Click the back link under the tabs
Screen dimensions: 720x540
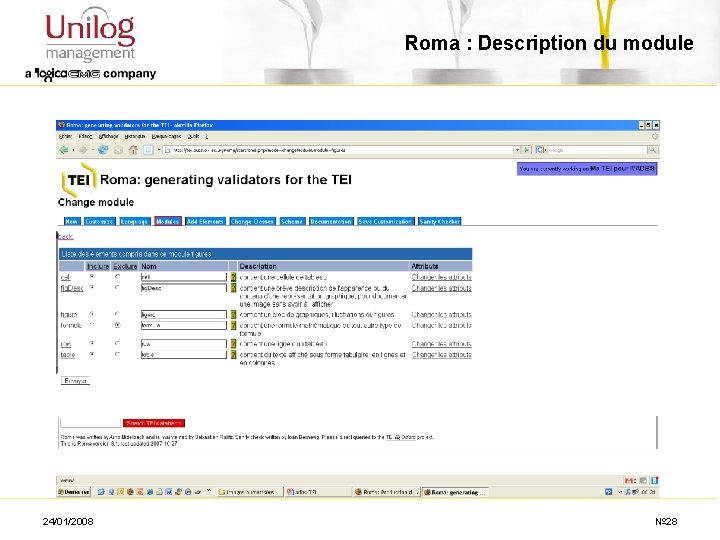(x=66, y=236)
